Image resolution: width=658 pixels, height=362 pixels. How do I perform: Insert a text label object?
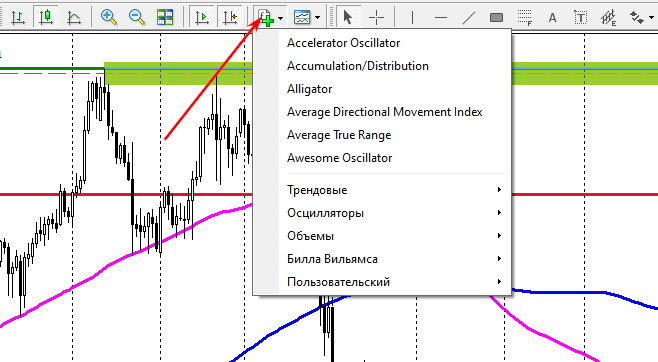click(580, 17)
